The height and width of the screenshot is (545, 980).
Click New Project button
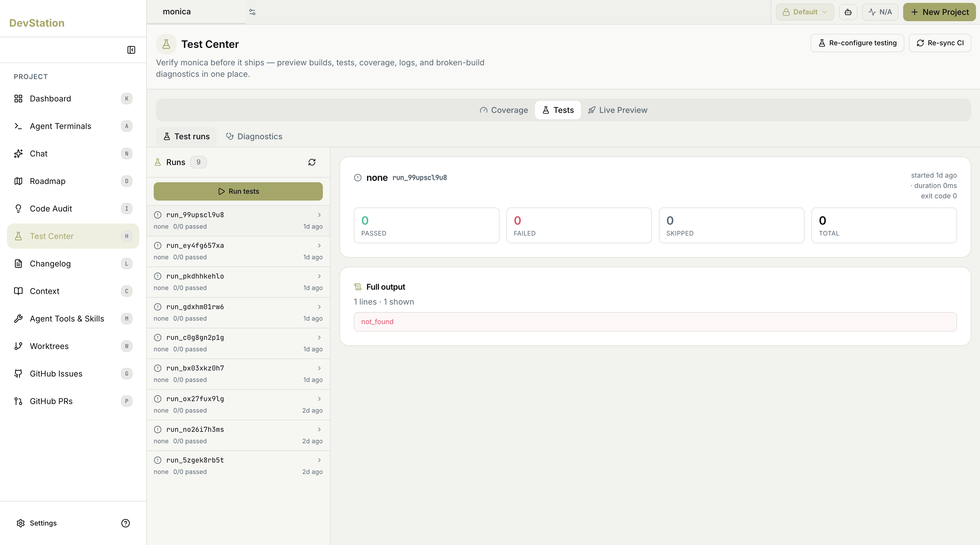tap(940, 12)
